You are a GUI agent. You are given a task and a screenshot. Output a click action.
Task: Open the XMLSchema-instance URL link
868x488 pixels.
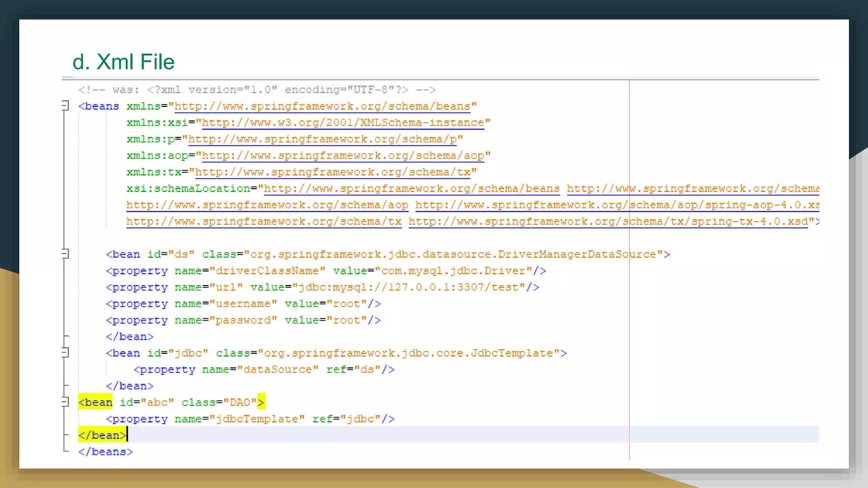342,123
